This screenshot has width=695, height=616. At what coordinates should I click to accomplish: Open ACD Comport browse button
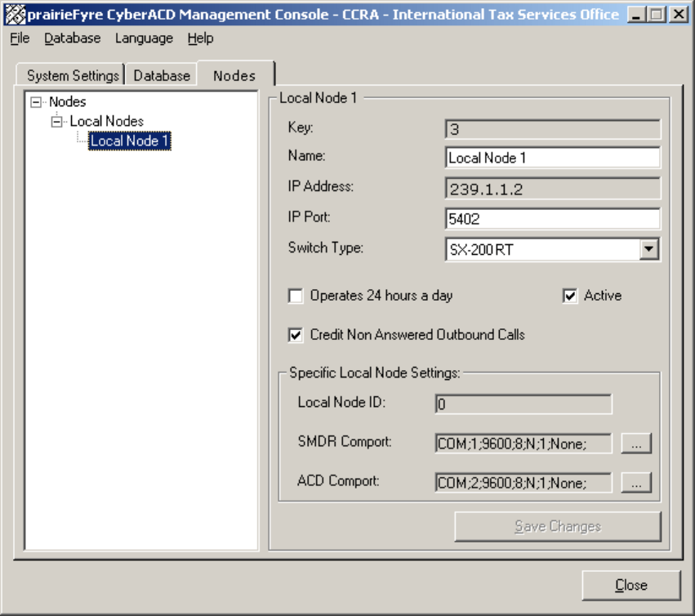(636, 482)
